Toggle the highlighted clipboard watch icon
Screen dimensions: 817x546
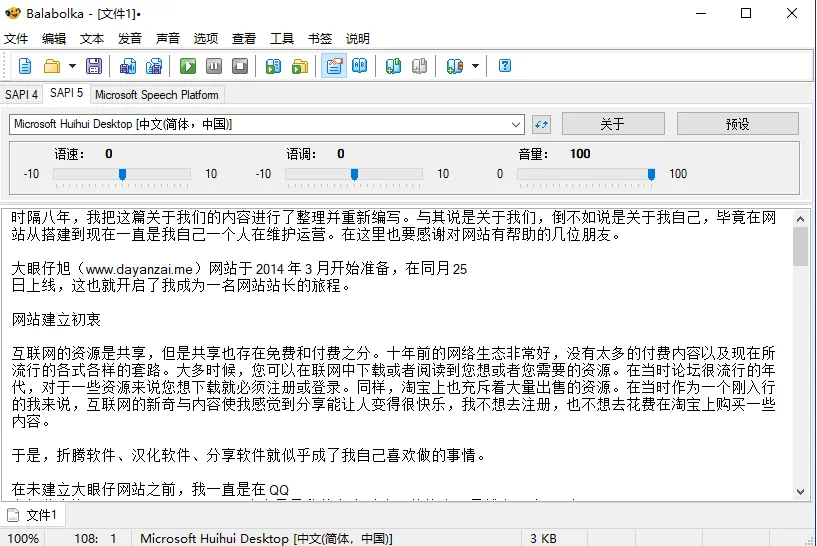(333, 66)
